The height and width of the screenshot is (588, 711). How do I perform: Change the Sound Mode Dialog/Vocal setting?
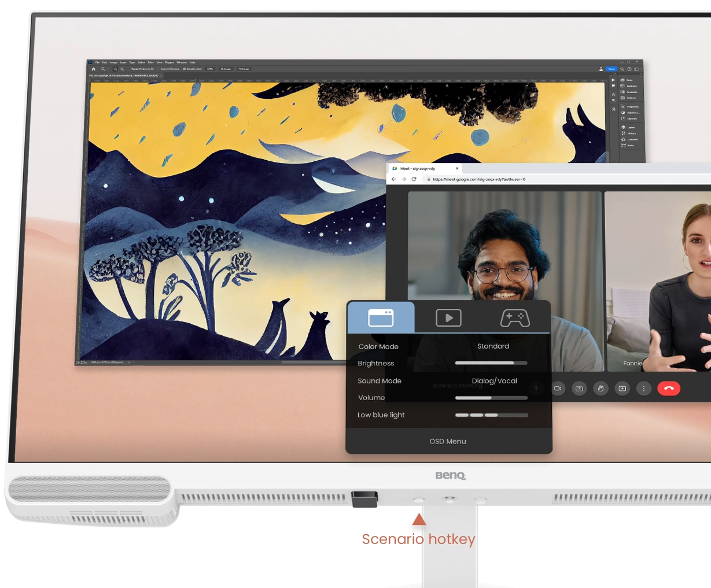tap(494, 381)
